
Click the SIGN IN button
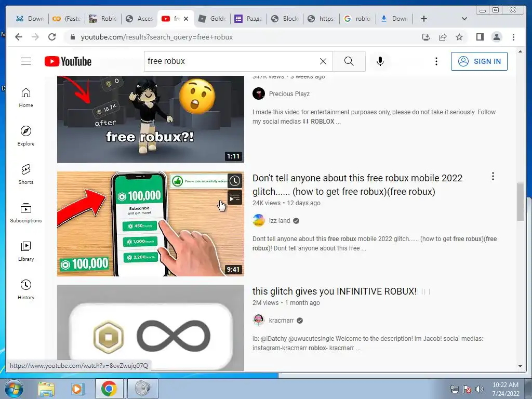(479, 61)
